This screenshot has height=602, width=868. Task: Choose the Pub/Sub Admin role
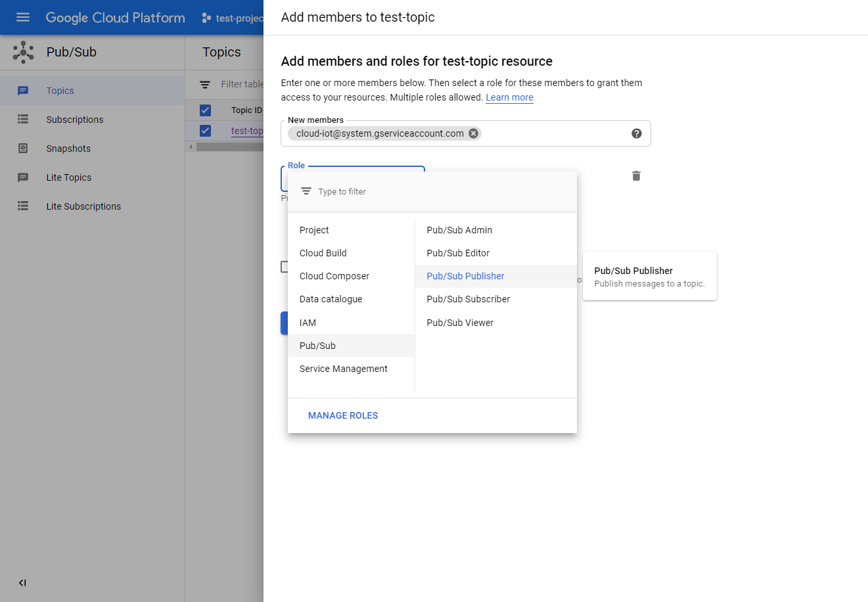(496, 230)
